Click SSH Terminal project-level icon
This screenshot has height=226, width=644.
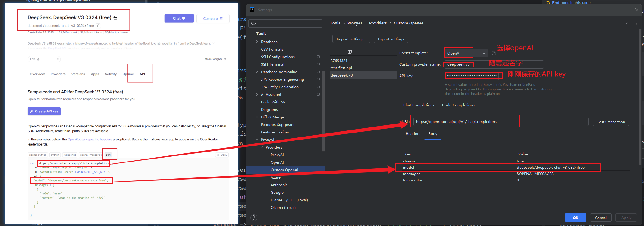pyautogui.click(x=318, y=64)
